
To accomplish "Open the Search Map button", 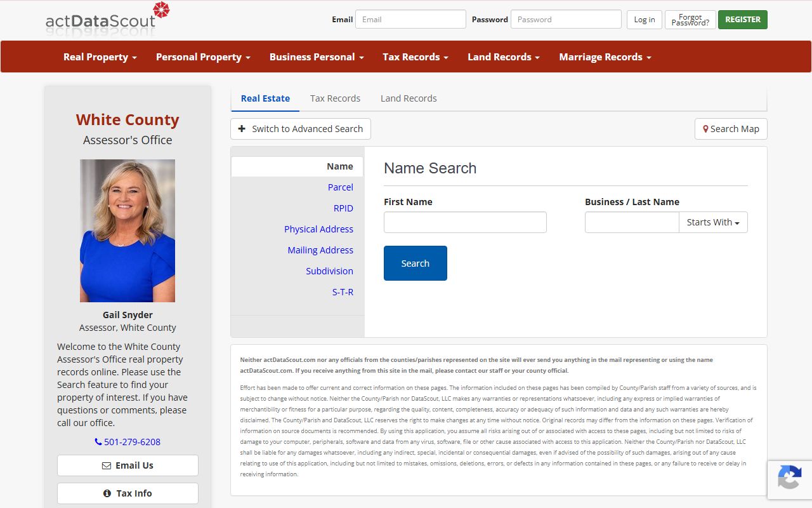I will click(731, 129).
